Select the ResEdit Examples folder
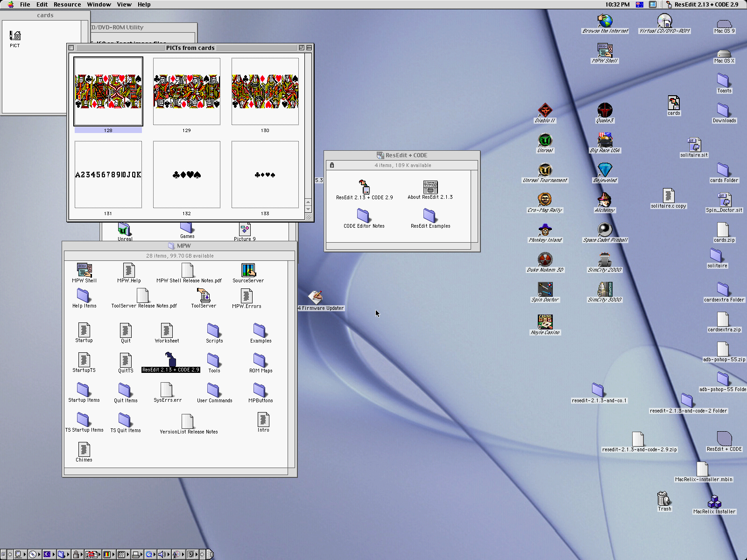The image size is (747, 560). point(430,215)
